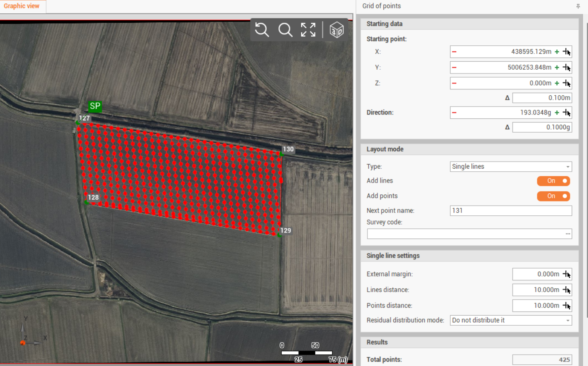Click the Next point name field

point(510,211)
